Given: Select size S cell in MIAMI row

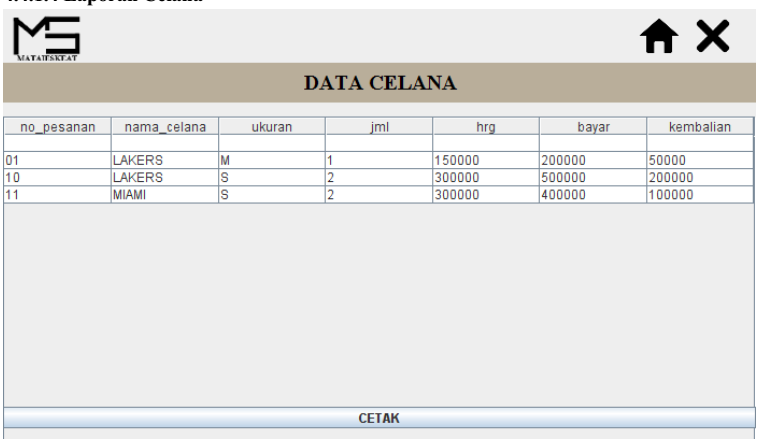Looking at the screenshot, I should 272,195.
